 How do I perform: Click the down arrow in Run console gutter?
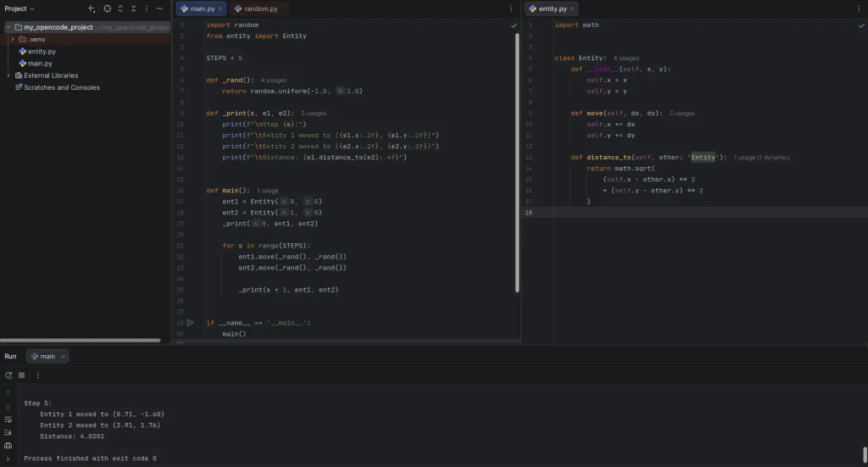(x=8, y=407)
